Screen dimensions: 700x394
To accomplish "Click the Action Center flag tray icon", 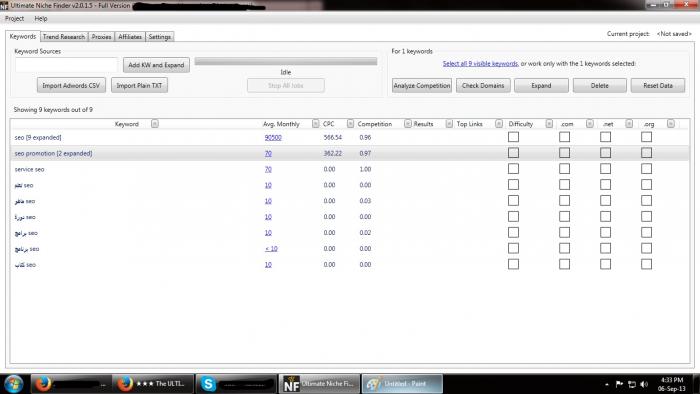I will (x=619, y=384).
